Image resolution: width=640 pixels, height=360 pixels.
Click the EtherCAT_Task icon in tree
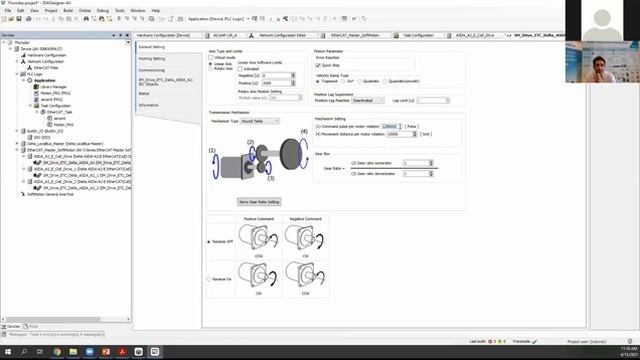43,112
